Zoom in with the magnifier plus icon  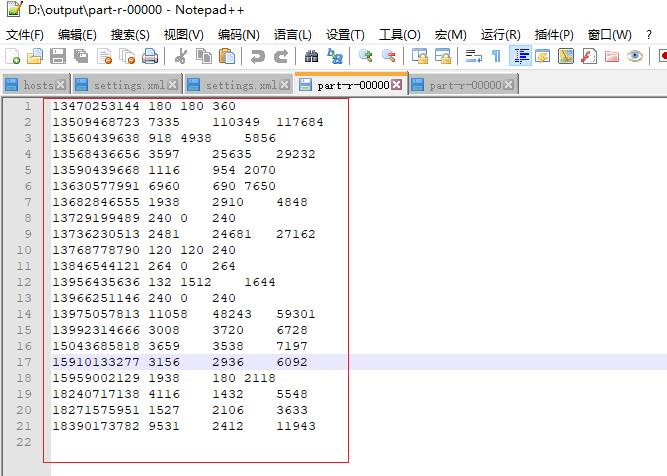click(x=365, y=56)
